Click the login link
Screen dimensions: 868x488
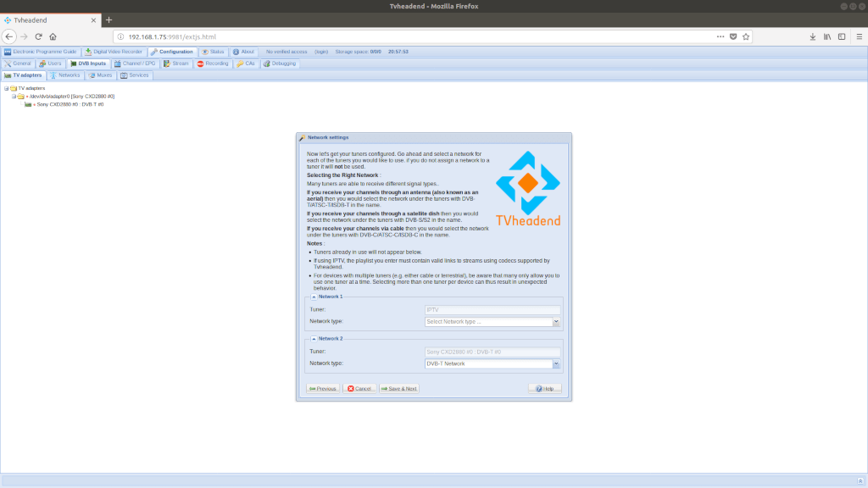[x=321, y=52]
